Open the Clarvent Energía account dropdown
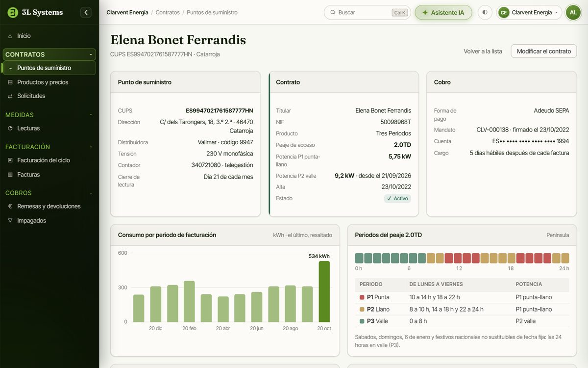Screen dimensions: 588x368 click(x=529, y=13)
